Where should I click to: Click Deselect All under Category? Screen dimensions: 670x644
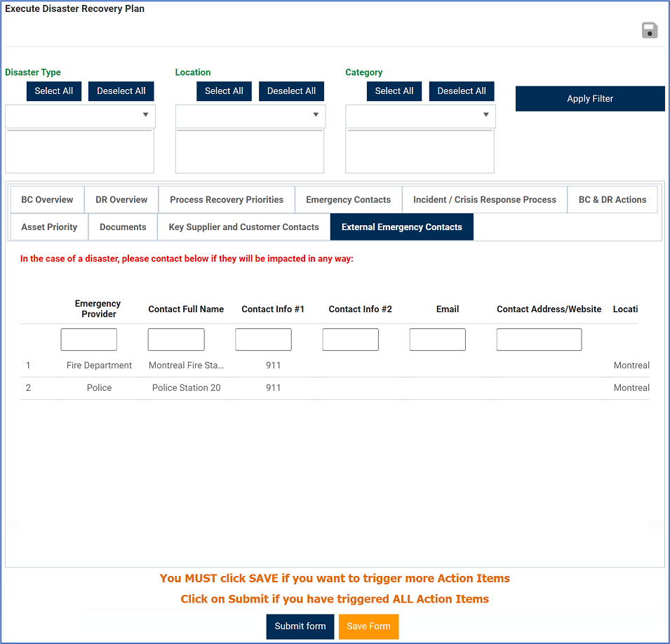(x=462, y=91)
